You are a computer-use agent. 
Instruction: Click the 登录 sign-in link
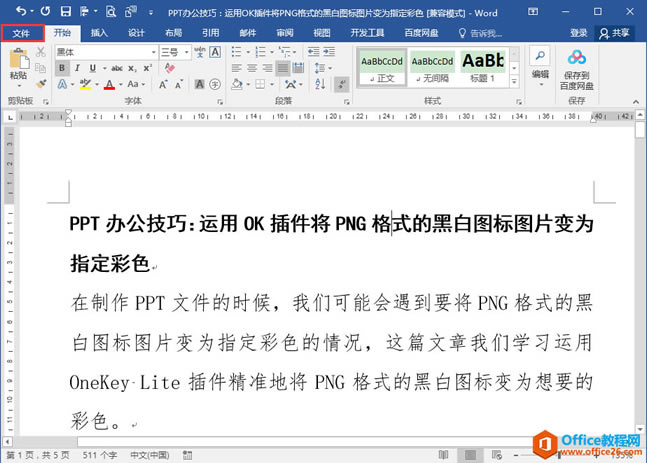tap(579, 33)
